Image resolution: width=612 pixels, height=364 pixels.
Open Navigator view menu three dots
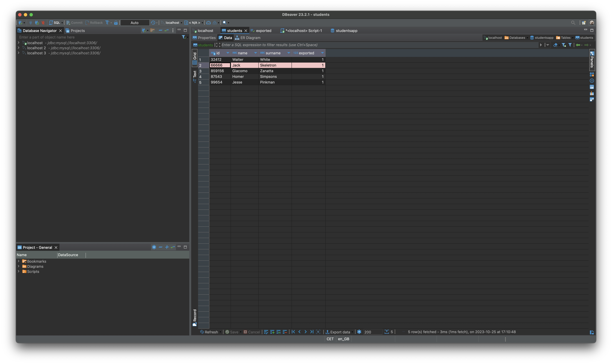[173, 30]
